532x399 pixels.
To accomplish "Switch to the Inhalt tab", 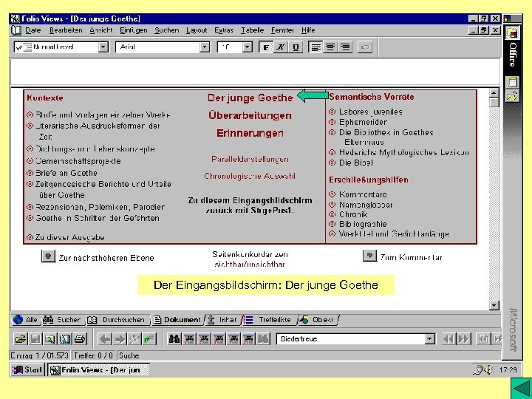I will [x=223, y=320].
